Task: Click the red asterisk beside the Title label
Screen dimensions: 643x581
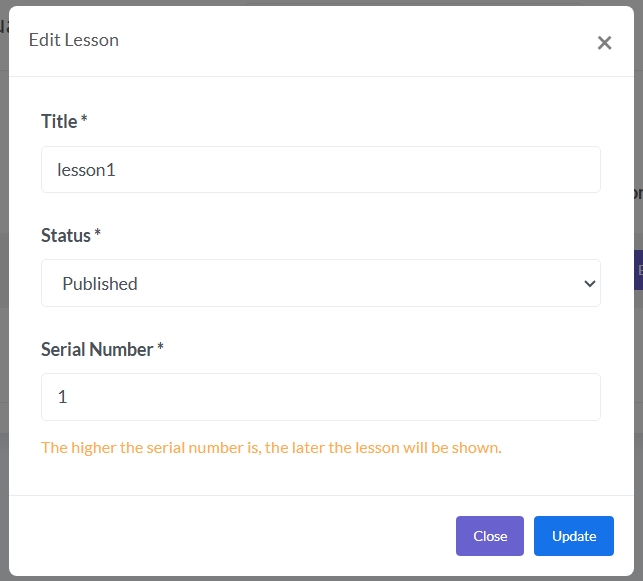Action: 84,120
